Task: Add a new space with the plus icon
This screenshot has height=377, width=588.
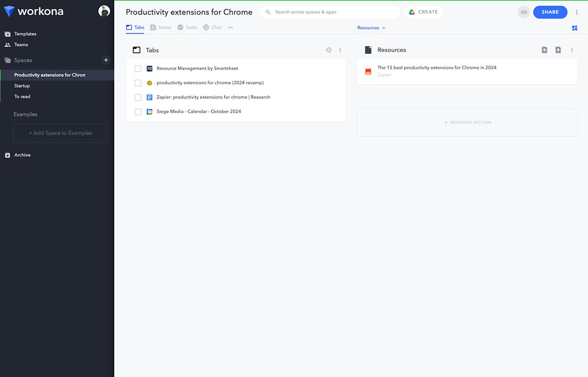Action: [x=106, y=60]
